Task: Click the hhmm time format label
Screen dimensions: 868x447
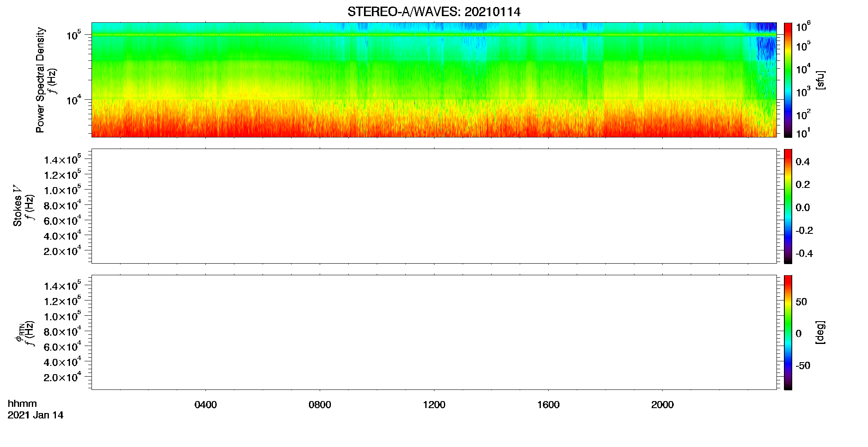Action: (22, 404)
